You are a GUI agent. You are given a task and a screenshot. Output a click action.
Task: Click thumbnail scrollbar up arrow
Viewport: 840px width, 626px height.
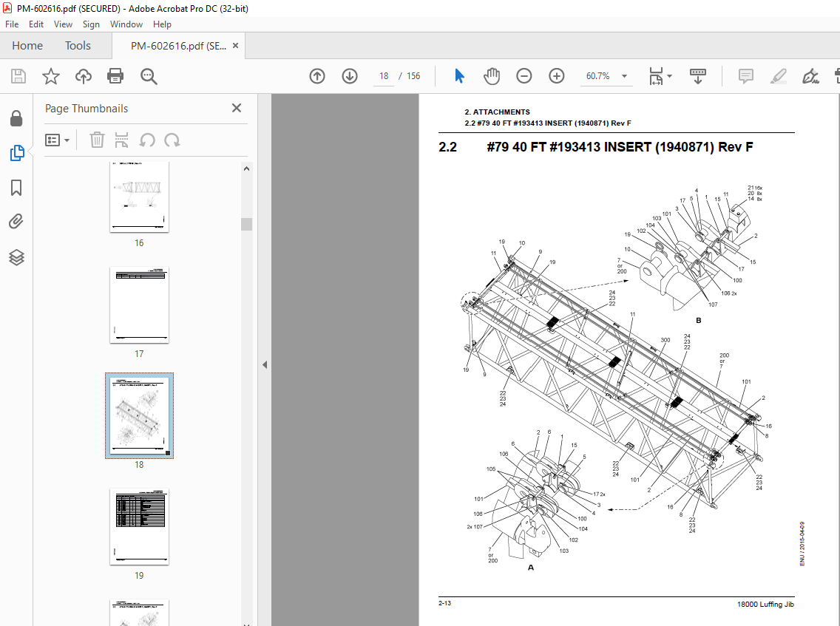point(246,169)
